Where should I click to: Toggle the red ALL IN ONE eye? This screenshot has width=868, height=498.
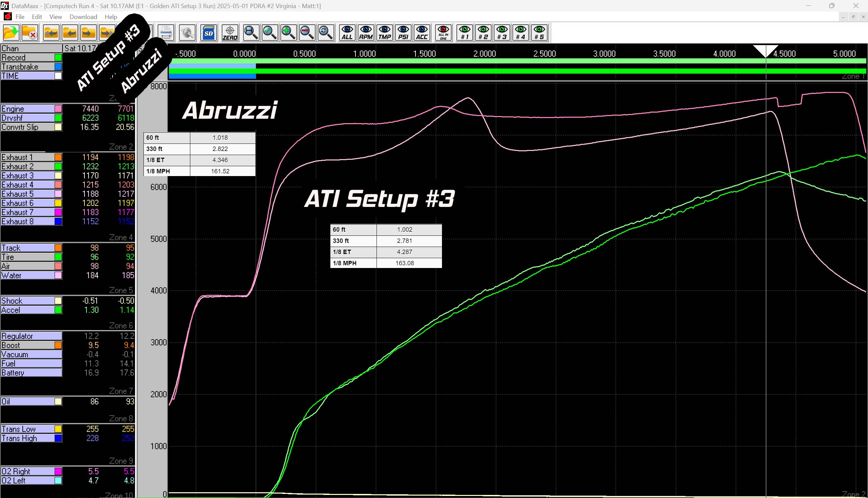(443, 33)
